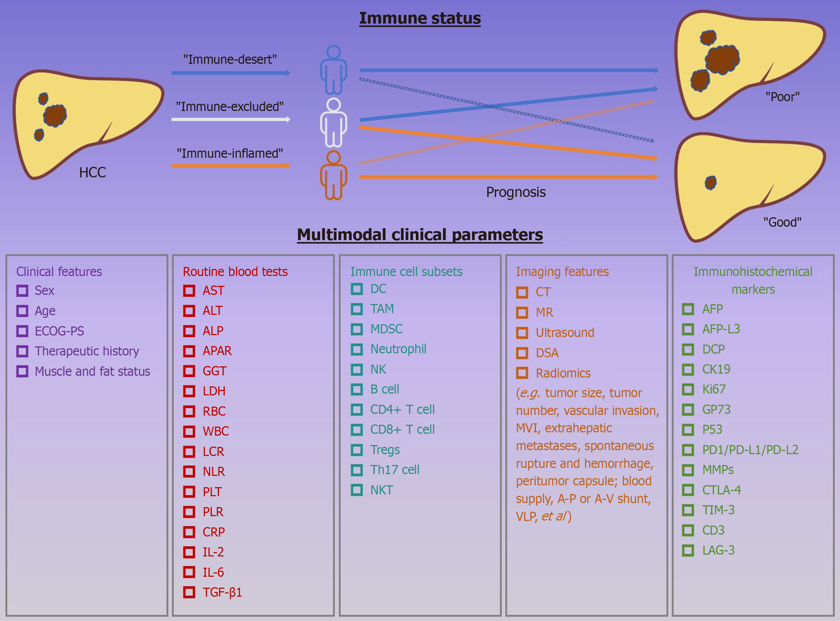Click the Multimodal clinical parameters heading
The height and width of the screenshot is (621, 840).
(420, 235)
